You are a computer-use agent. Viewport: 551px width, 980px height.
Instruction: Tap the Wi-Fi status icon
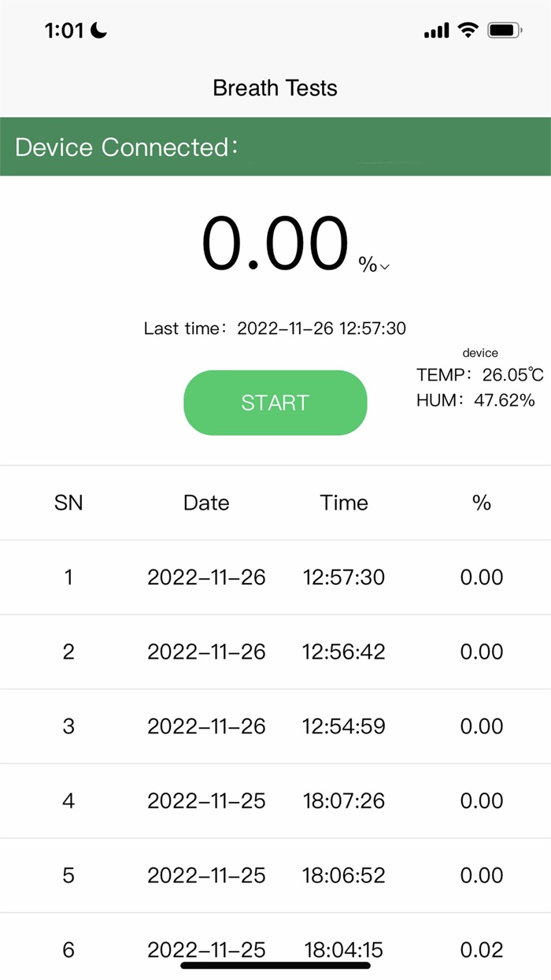pyautogui.click(x=468, y=29)
